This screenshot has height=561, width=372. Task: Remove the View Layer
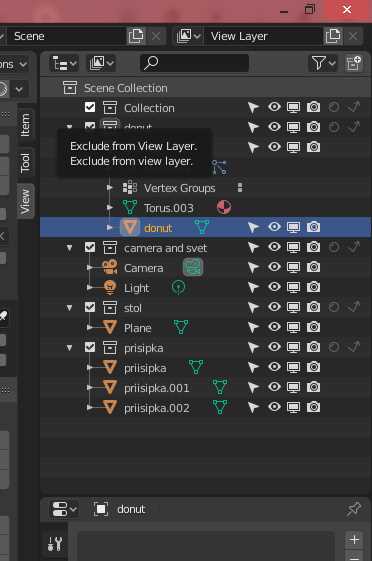353,36
